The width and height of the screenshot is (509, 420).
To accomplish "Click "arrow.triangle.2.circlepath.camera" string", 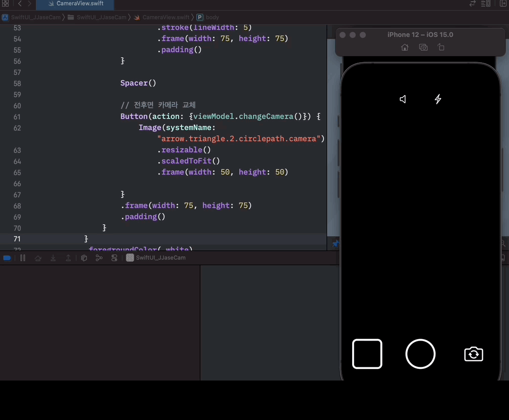I will (239, 139).
